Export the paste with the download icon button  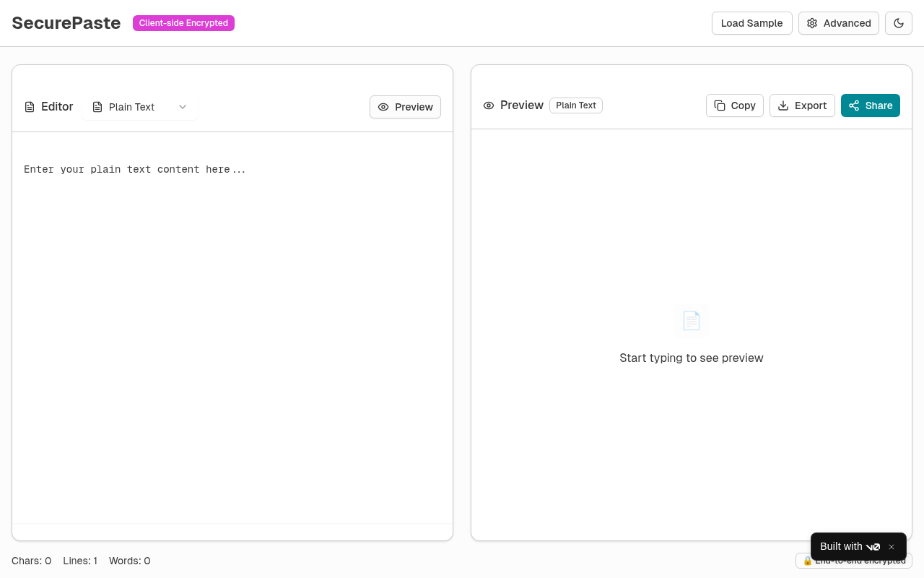coord(802,105)
